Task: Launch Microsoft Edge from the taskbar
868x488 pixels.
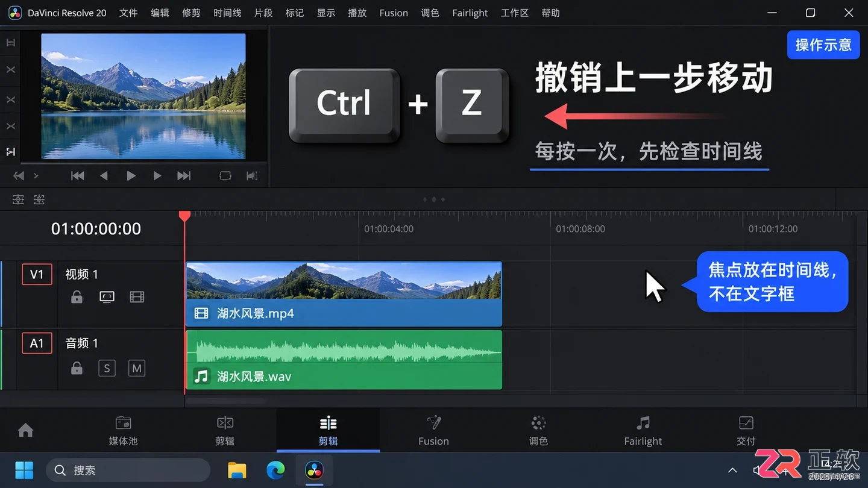Action: tap(275, 470)
